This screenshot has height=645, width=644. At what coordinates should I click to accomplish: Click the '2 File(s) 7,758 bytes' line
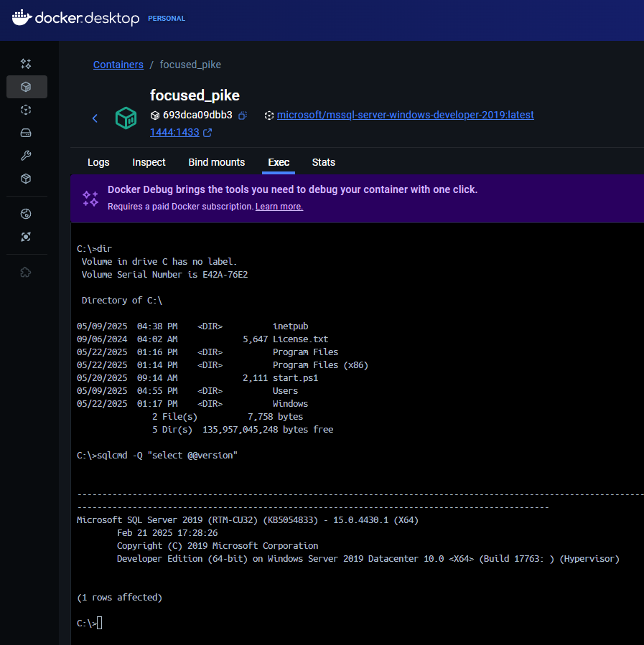[x=227, y=417]
